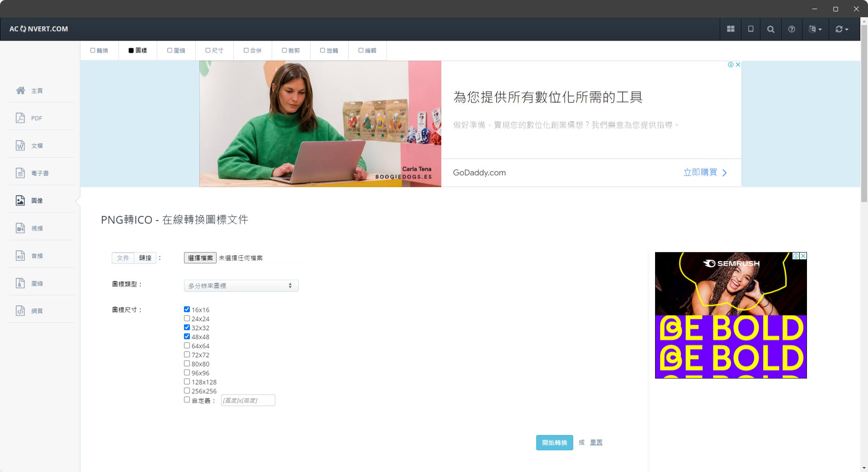Check the 80x80 size checkbox
Image resolution: width=868 pixels, height=472 pixels.
tap(187, 364)
